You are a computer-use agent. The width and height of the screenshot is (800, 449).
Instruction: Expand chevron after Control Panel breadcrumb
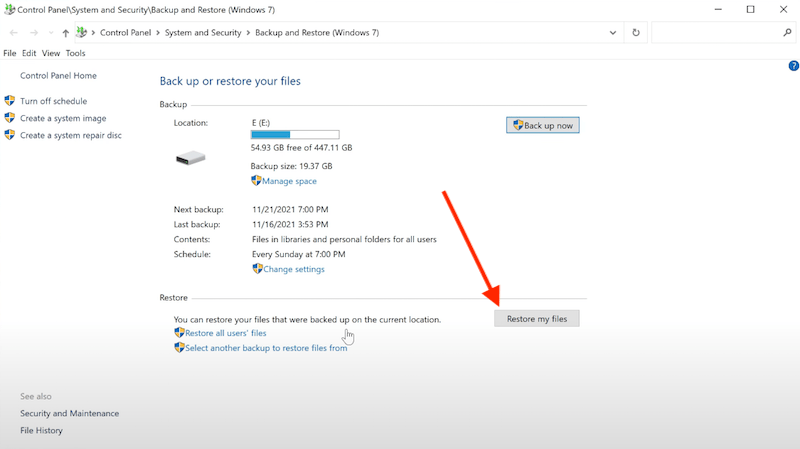click(x=158, y=33)
